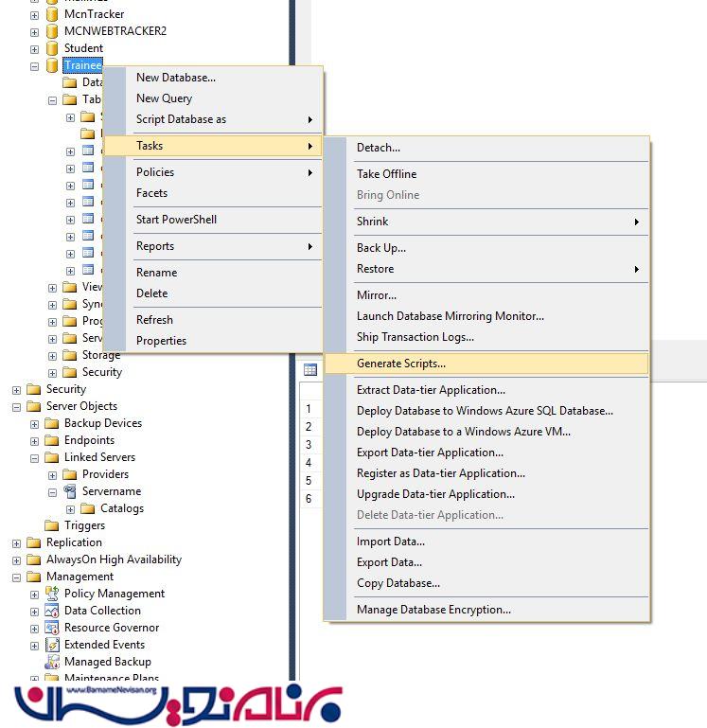Click the Data Collection icon
The width and height of the screenshot is (707, 728).
52,611
